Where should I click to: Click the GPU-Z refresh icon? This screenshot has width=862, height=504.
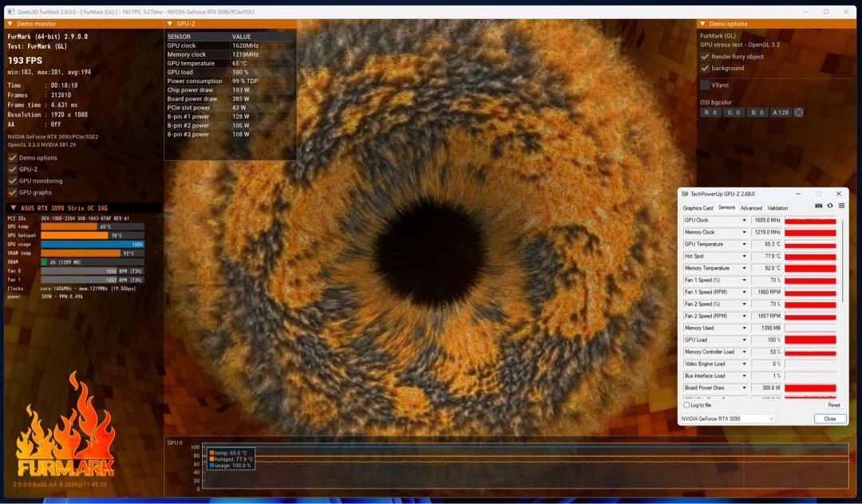[x=830, y=206]
